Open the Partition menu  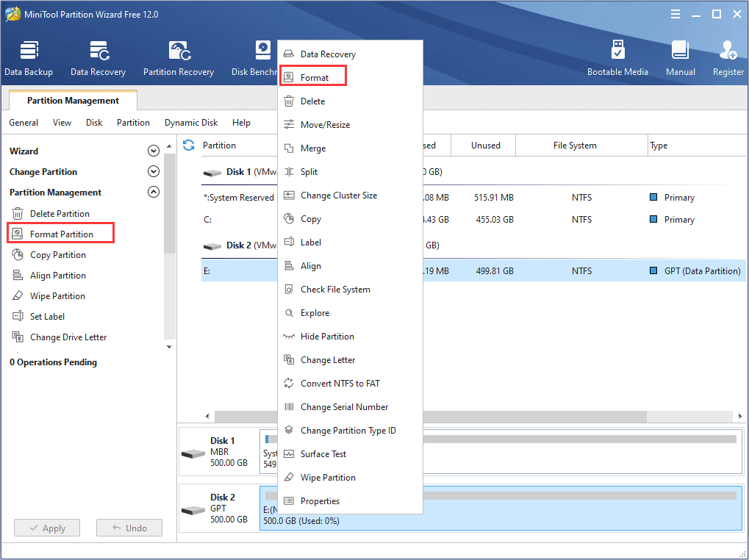coord(133,123)
